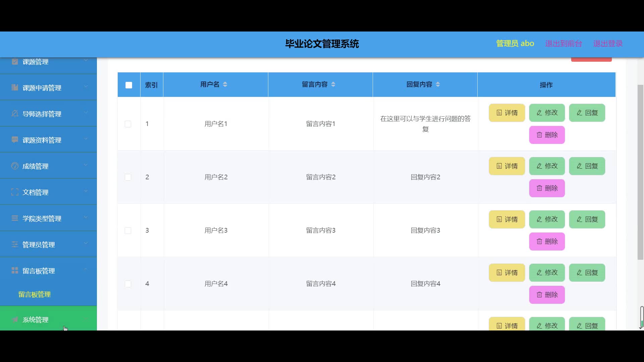The width and height of the screenshot is (644, 362).
Task: Click 退出到前台 link
Action: click(x=563, y=44)
